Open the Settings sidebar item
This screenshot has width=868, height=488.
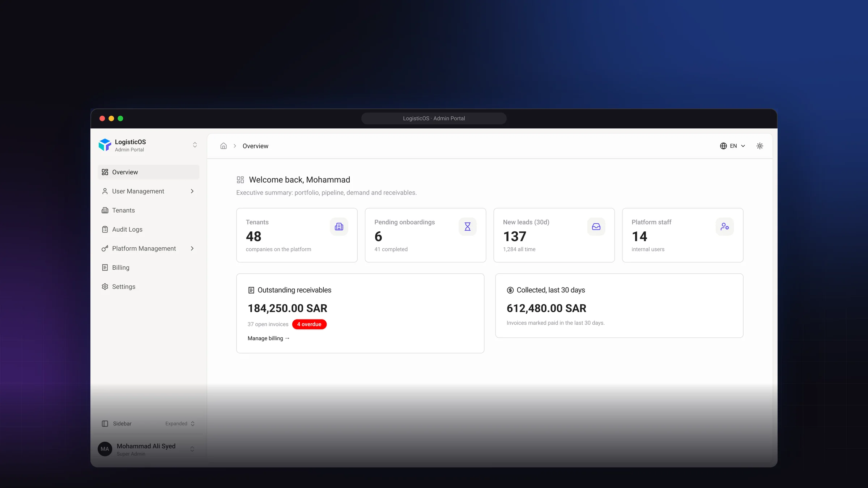pos(148,287)
